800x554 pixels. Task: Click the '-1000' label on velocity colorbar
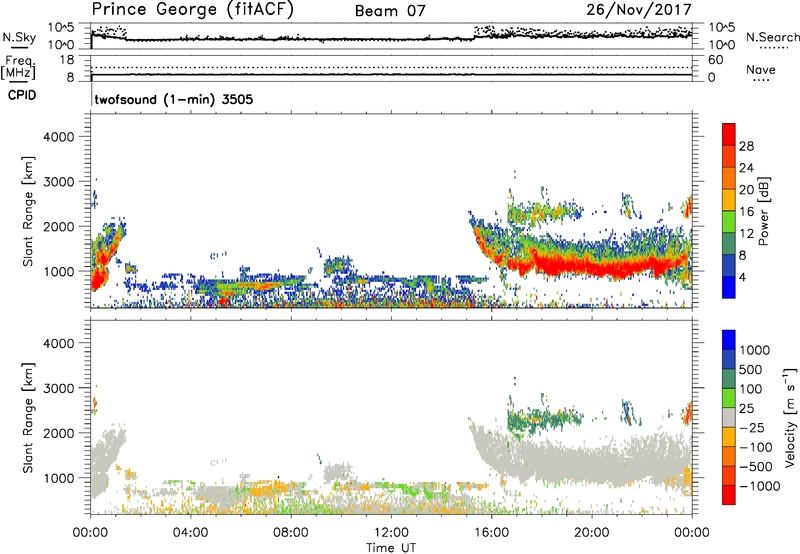[760, 486]
